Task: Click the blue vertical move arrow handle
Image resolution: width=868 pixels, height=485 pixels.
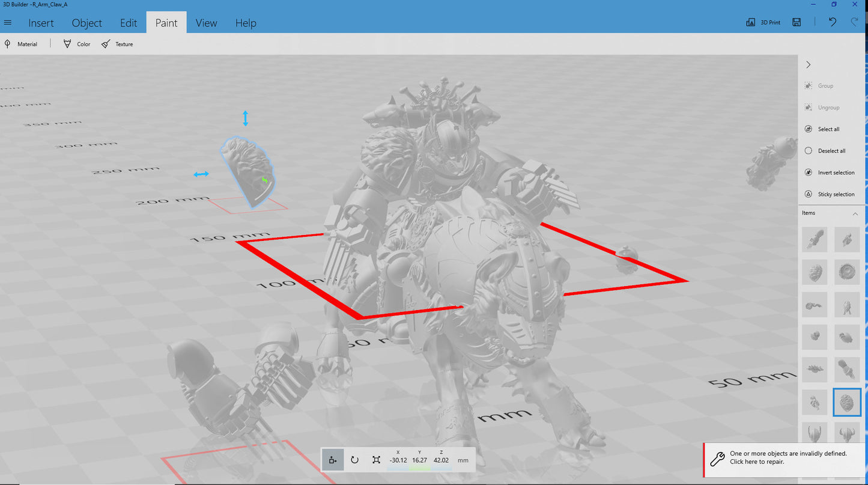Action: (245, 118)
